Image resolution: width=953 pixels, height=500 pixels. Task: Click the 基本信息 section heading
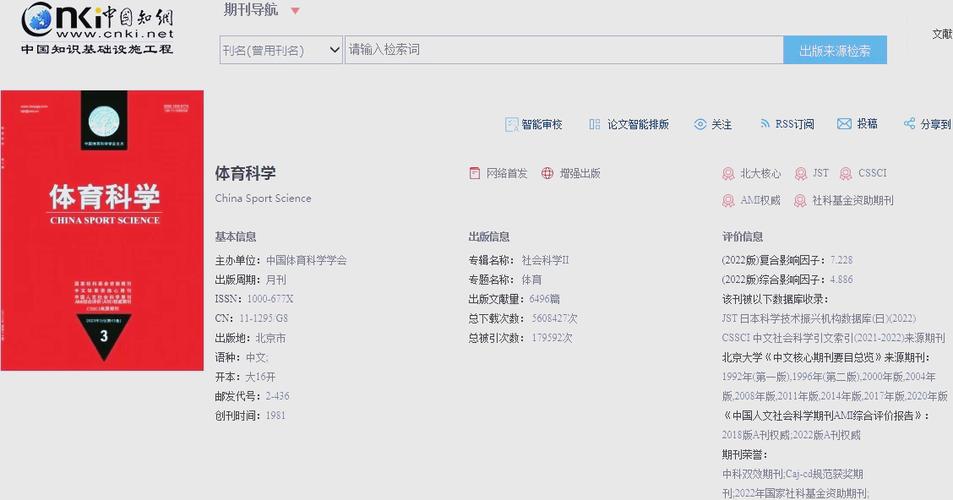coord(235,237)
